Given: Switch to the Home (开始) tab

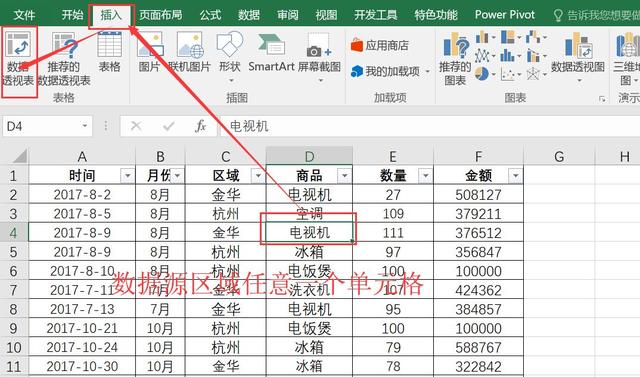Looking at the screenshot, I should [x=72, y=15].
